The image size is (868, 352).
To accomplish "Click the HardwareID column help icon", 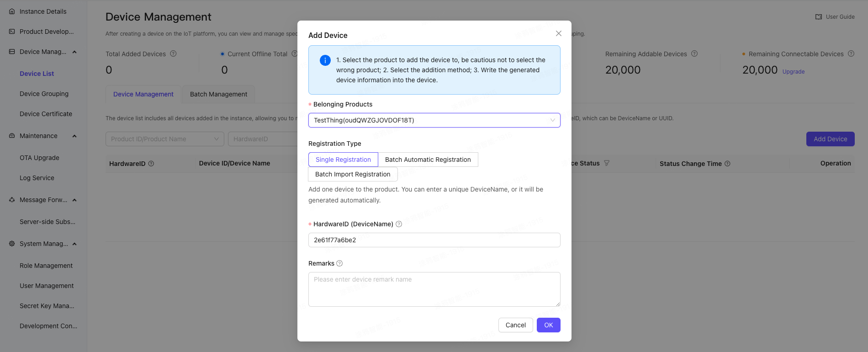I will (x=151, y=164).
